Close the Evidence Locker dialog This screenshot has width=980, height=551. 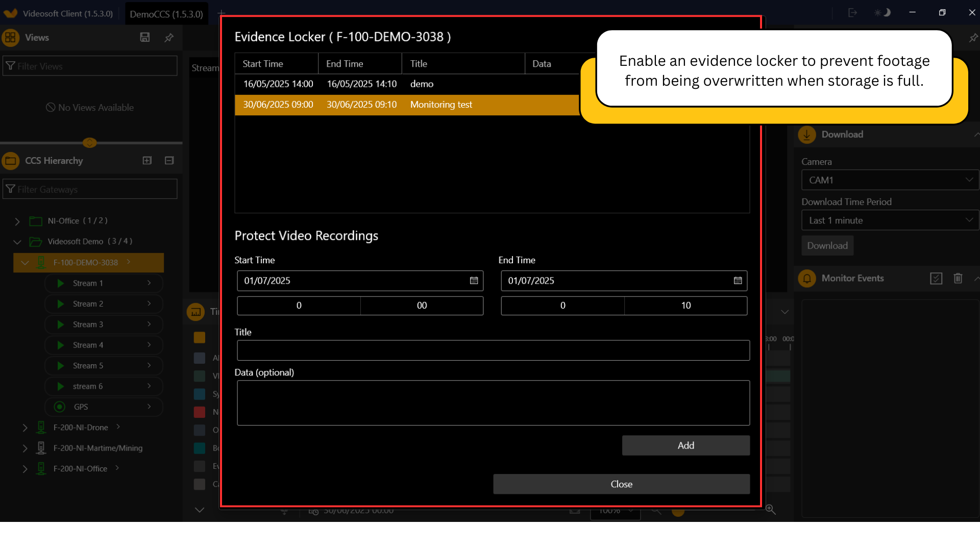[621, 484]
